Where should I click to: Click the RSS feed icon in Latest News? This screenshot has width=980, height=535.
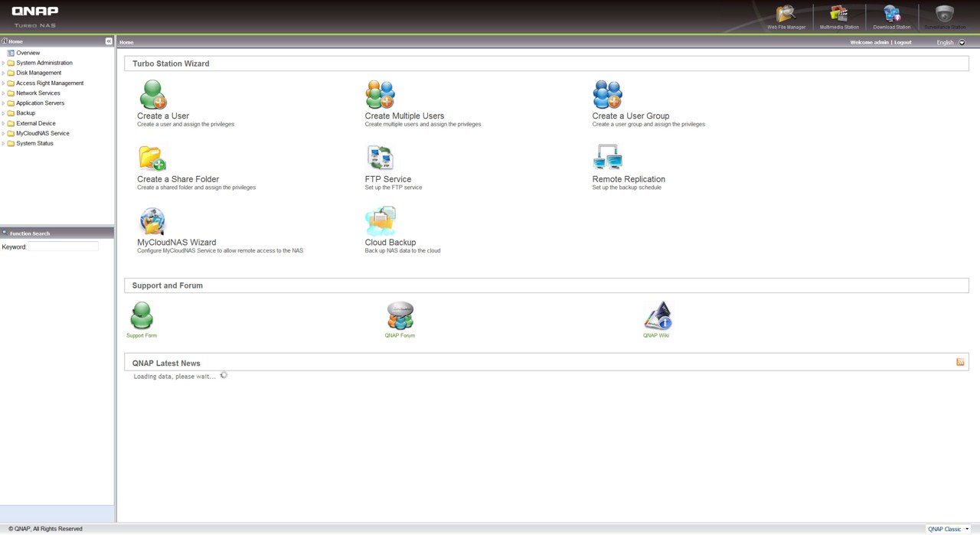click(960, 362)
